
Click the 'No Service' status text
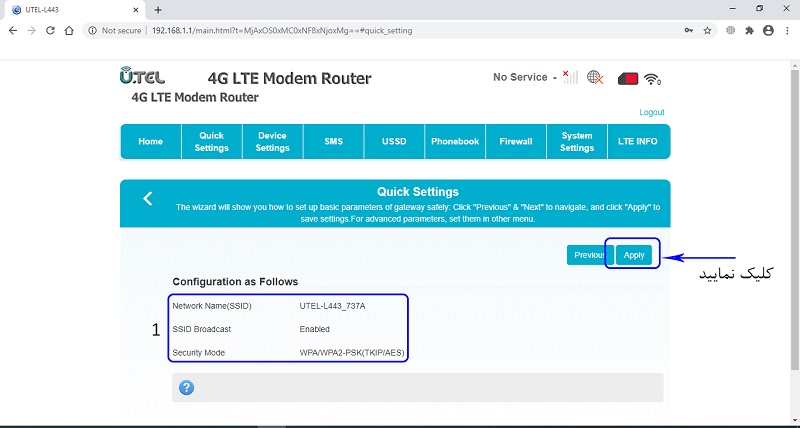pyautogui.click(x=520, y=77)
